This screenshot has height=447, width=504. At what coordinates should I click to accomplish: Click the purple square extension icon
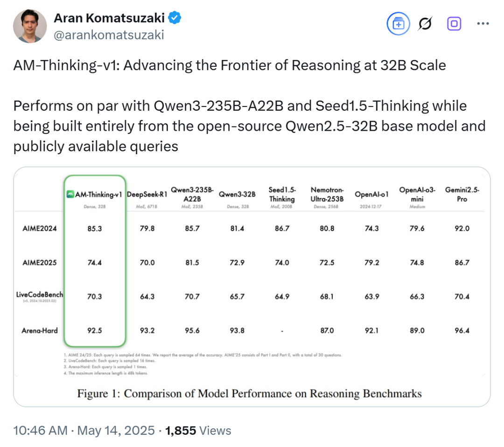(454, 23)
